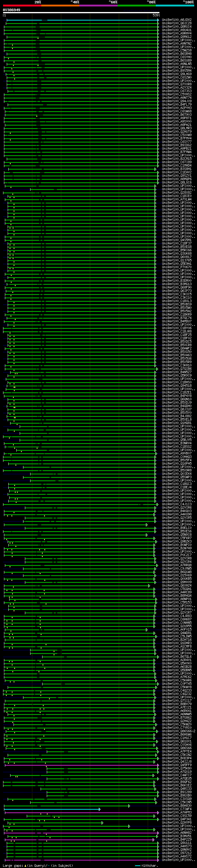The image size is (197, 868).
Task: Click the cyan alignment bar for A8JDV2
Action: click(82, 20)
